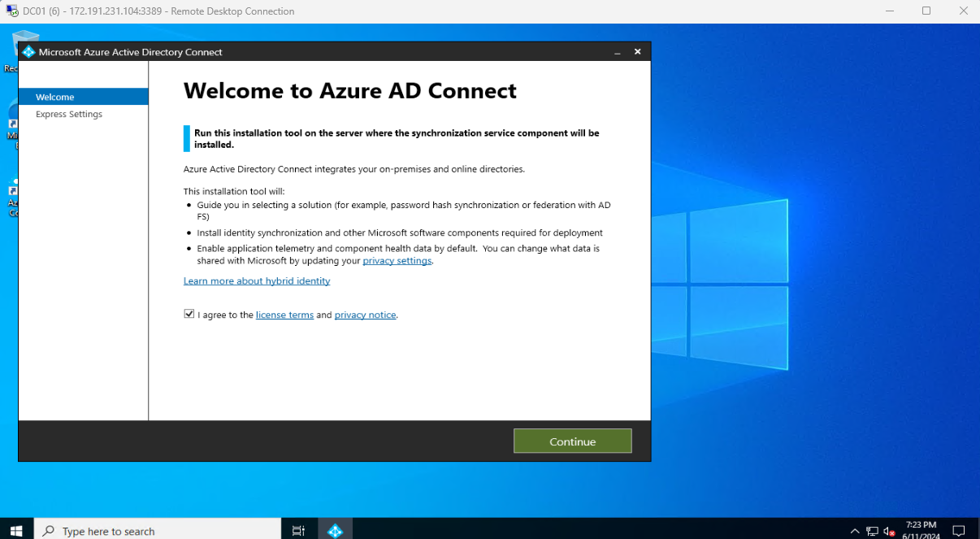The height and width of the screenshot is (539, 980).
Task: Click the Remote Desktop Connection title icon
Action: 12,11
